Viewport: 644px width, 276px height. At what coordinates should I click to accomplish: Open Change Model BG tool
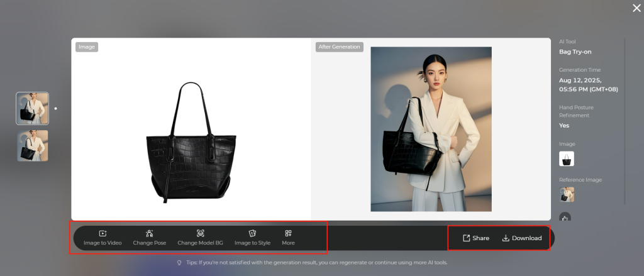coord(200,238)
